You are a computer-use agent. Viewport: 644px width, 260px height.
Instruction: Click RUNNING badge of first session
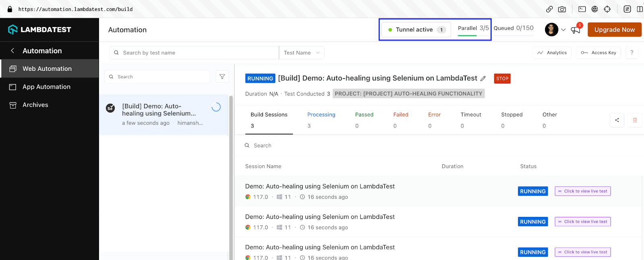point(533,191)
